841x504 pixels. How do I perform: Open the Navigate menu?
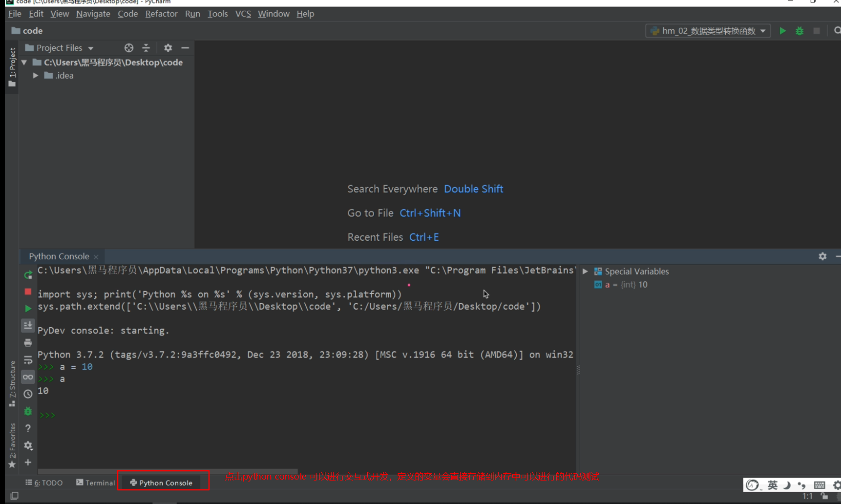93,14
